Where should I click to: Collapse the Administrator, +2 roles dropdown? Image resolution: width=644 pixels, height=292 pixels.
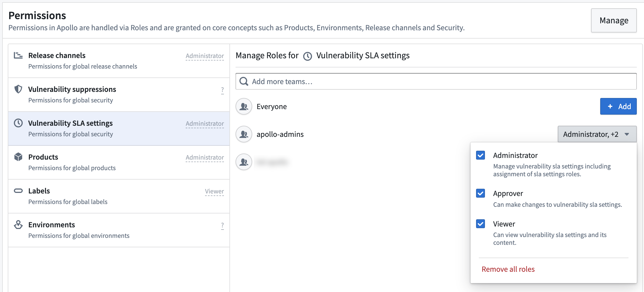tap(597, 134)
